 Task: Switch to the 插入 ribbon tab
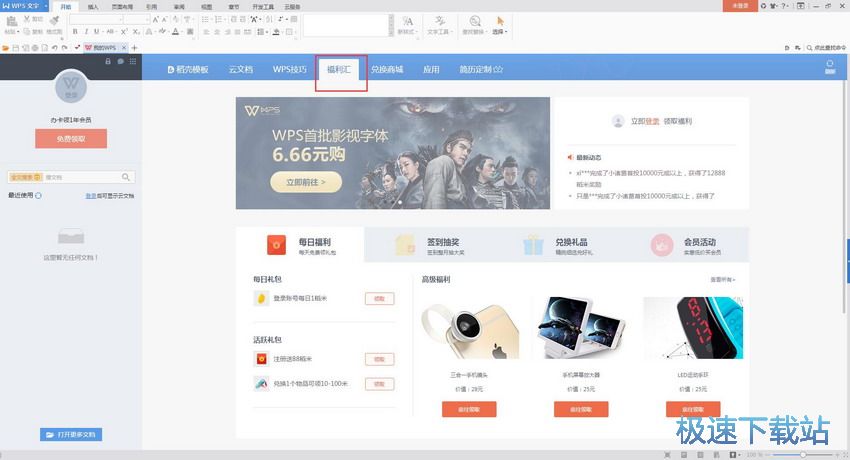93,7
